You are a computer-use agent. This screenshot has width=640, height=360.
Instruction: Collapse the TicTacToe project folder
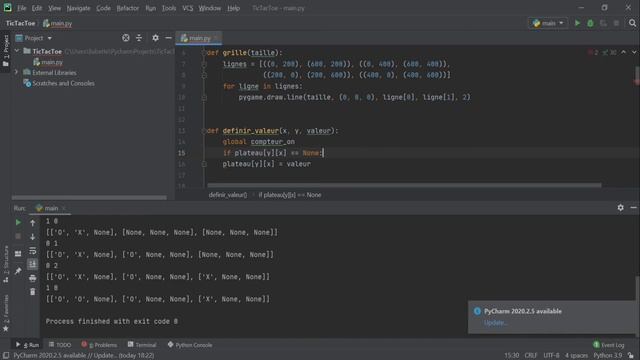coord(17,51)
